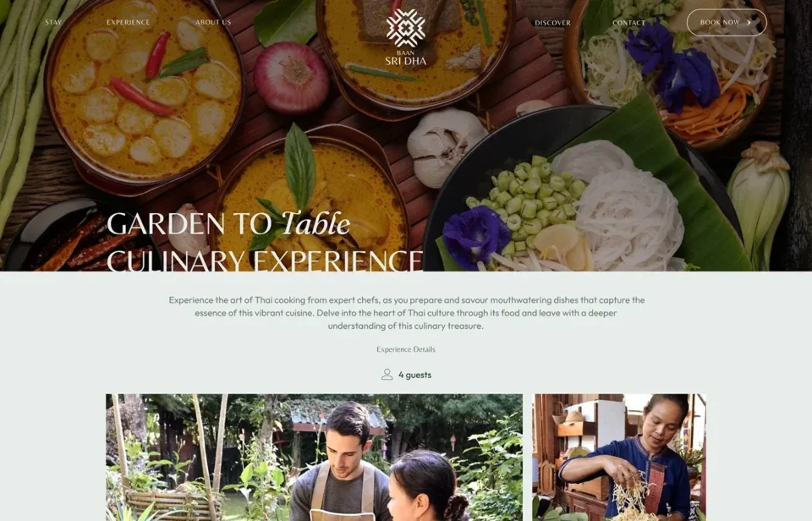
Task: Click the red onion in hero image
Action: 291,78
